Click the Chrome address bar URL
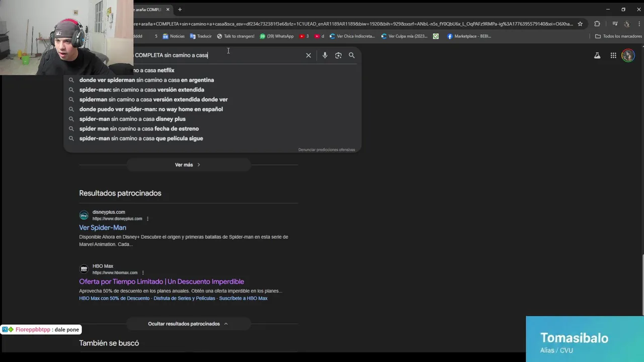The image size is (644, 362). coord(352,24)
